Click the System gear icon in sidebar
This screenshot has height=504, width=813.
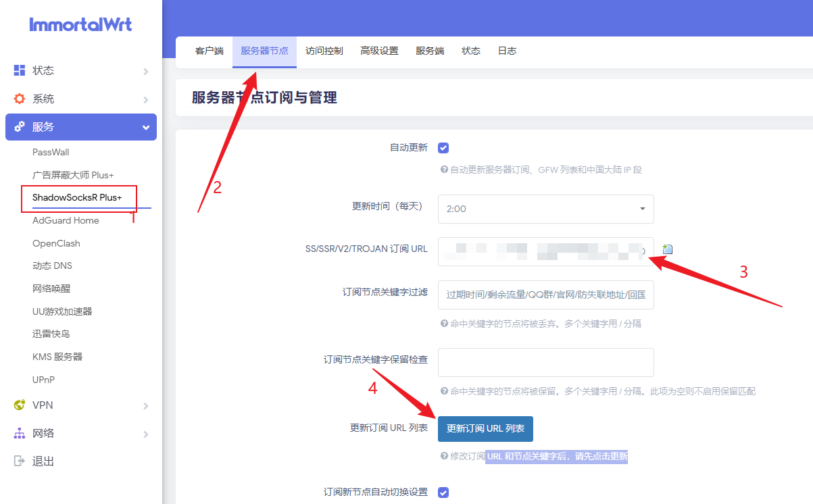20,99
